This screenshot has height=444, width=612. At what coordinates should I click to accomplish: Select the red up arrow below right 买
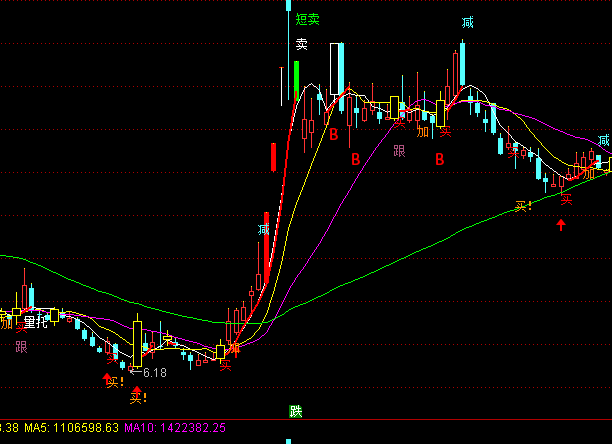tap(561, 224)
